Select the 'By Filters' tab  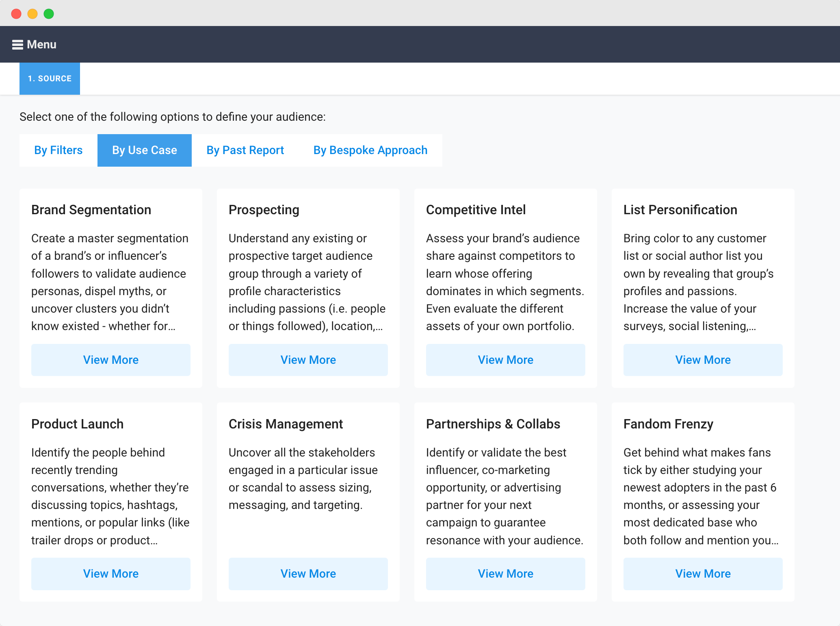coord(58,150)
